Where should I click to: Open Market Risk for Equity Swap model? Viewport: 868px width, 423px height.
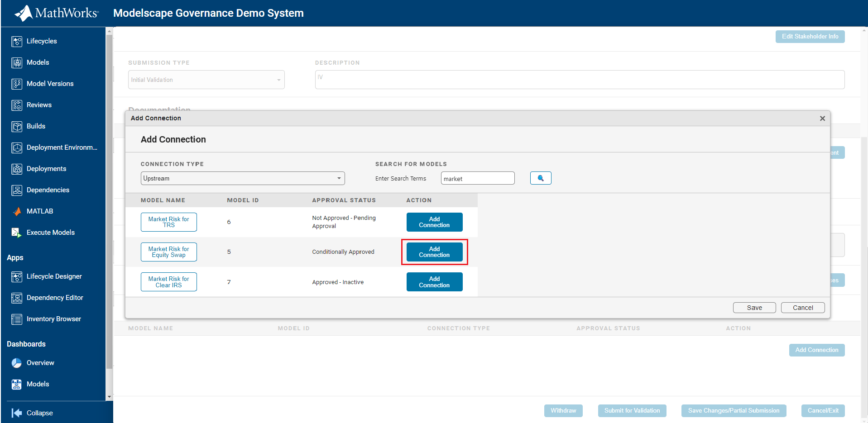(x=168, y=252)
